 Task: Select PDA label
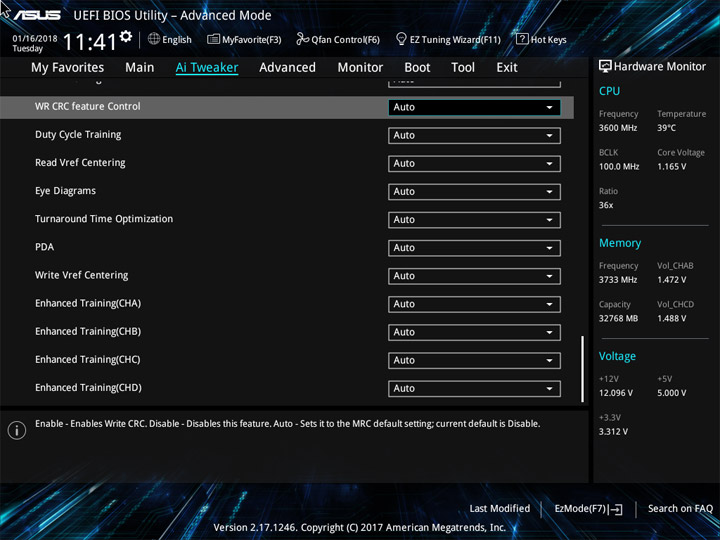45,247
